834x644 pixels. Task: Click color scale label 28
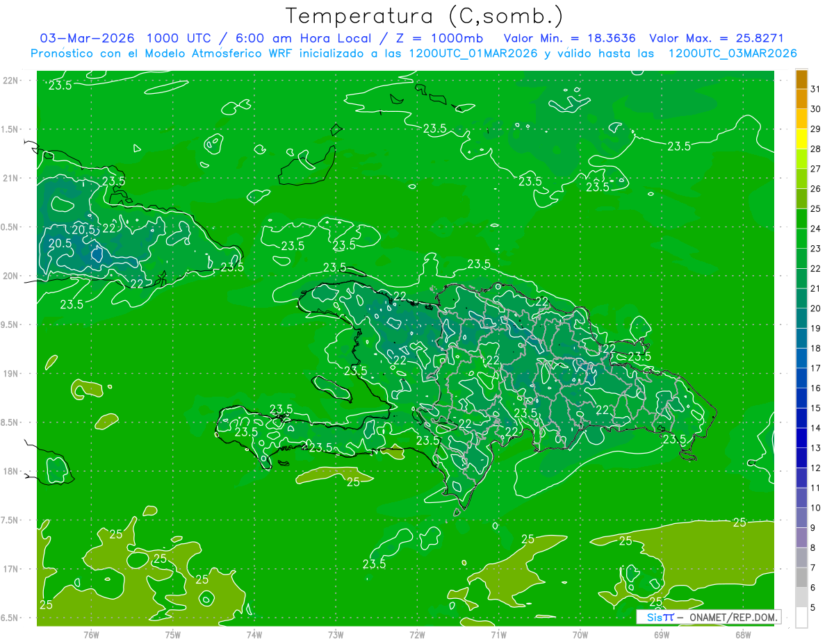(x=815, y=149)
